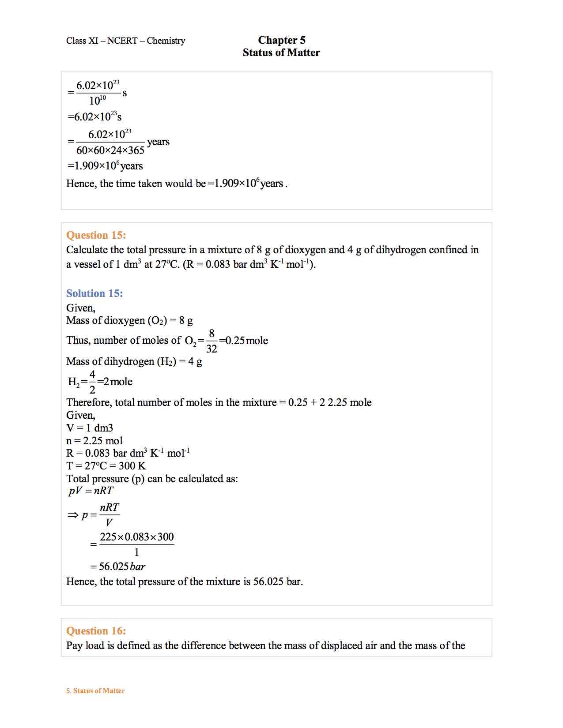Click 'Mass of dioxygen (O2) = 8 g' line
563x728 pixels.
tap(129, 321)
